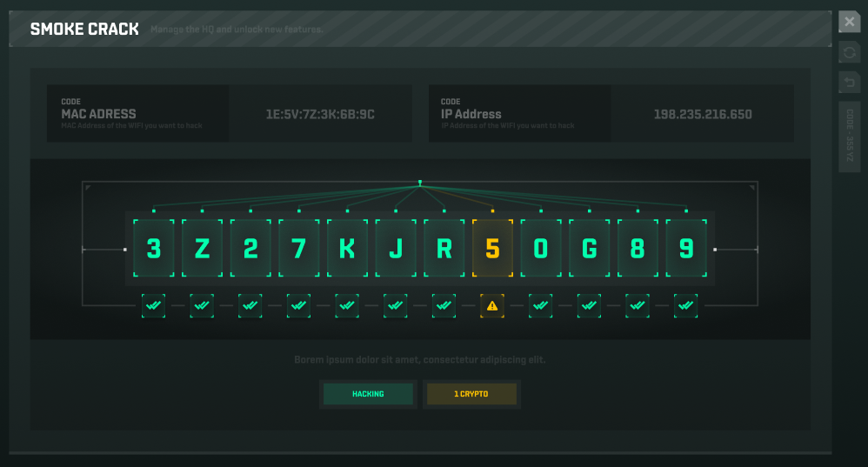Click the IP address value 198.235.216.650
This screenshot has width=868, height=467.
pos(702,114)
